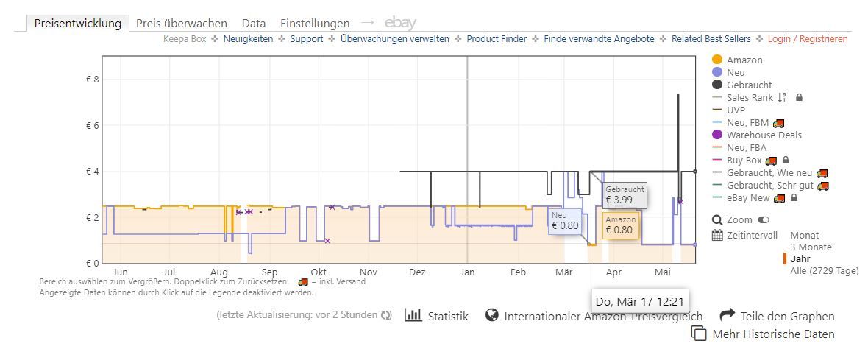Click the Statistik bar chart icon
The height and width of the screenshot is (352, 868).
[x=413, y=315]
